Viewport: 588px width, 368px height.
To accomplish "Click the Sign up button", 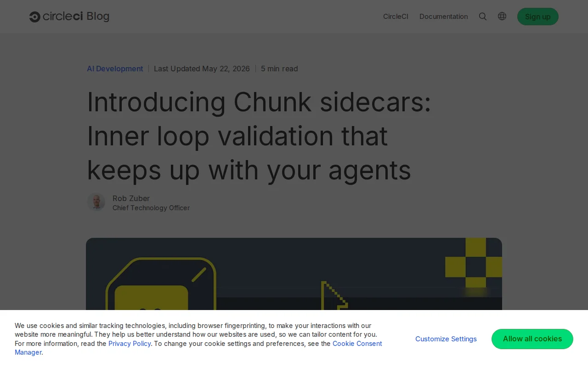I will click(538, 17).
